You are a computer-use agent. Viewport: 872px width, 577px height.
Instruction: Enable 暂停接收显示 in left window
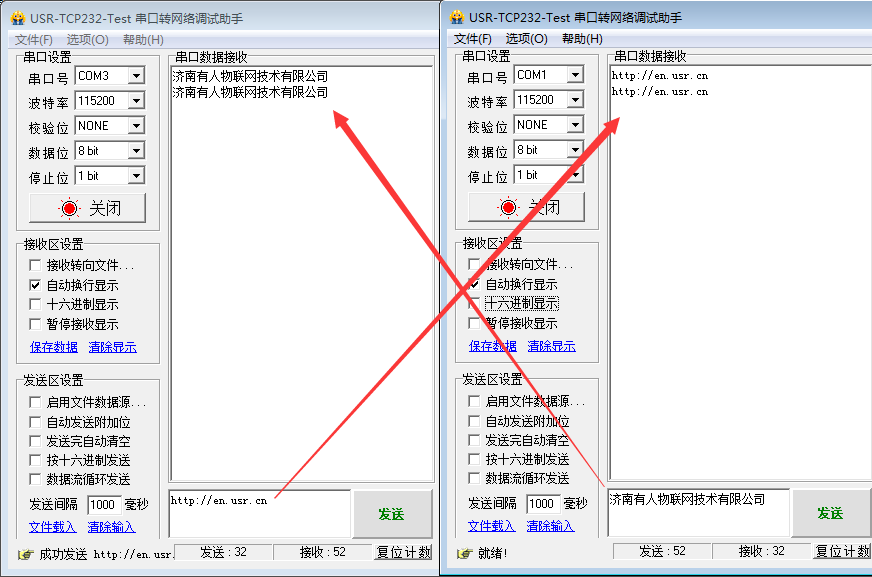point(35,324)
